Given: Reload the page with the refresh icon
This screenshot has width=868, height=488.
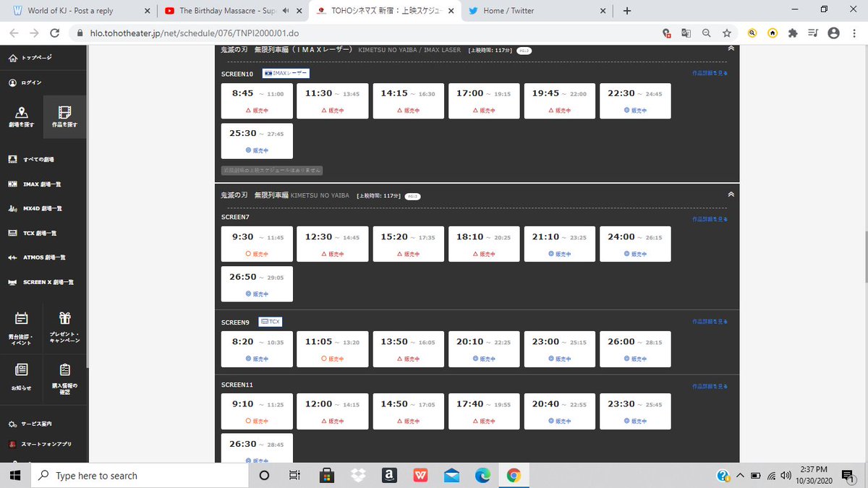Looking at the screenshot, I should pos(54,33).
